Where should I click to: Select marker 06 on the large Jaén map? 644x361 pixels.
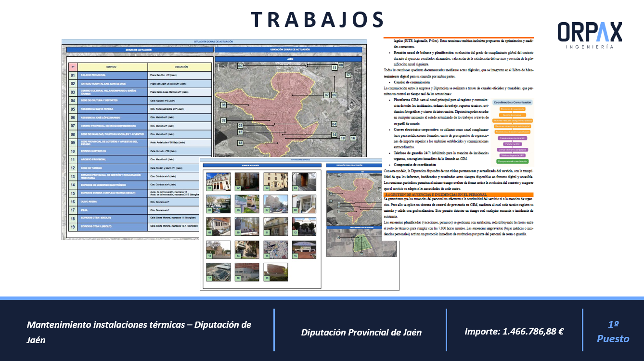(240, 65)
